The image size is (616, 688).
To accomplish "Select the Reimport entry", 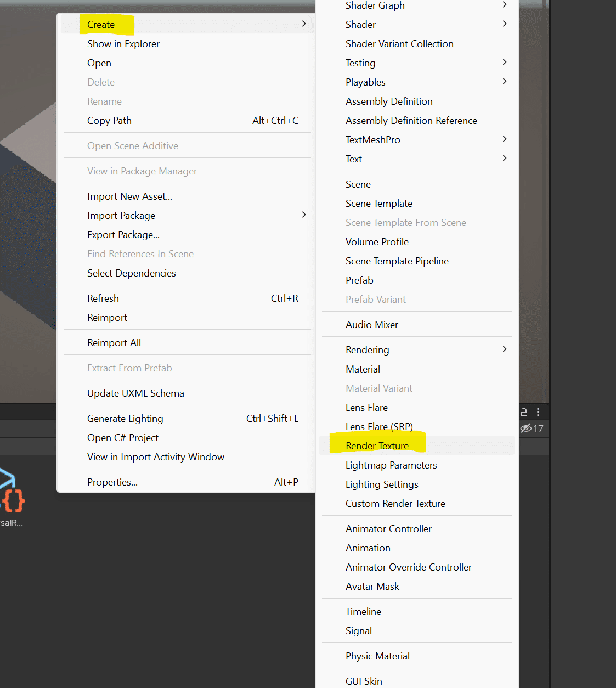I will [187, 318].
